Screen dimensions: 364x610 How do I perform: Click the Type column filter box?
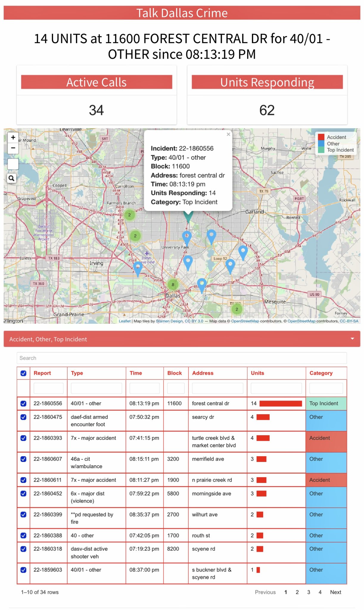pos(97,388)
